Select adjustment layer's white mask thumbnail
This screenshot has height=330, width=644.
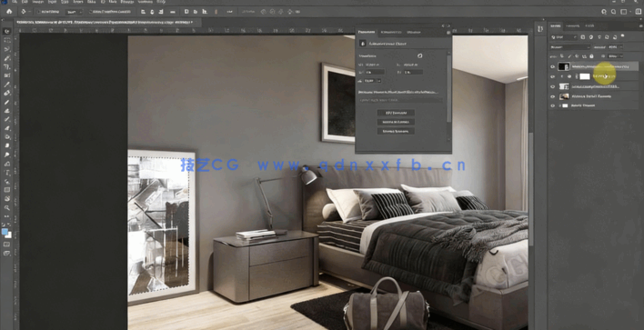pos(585,76)
